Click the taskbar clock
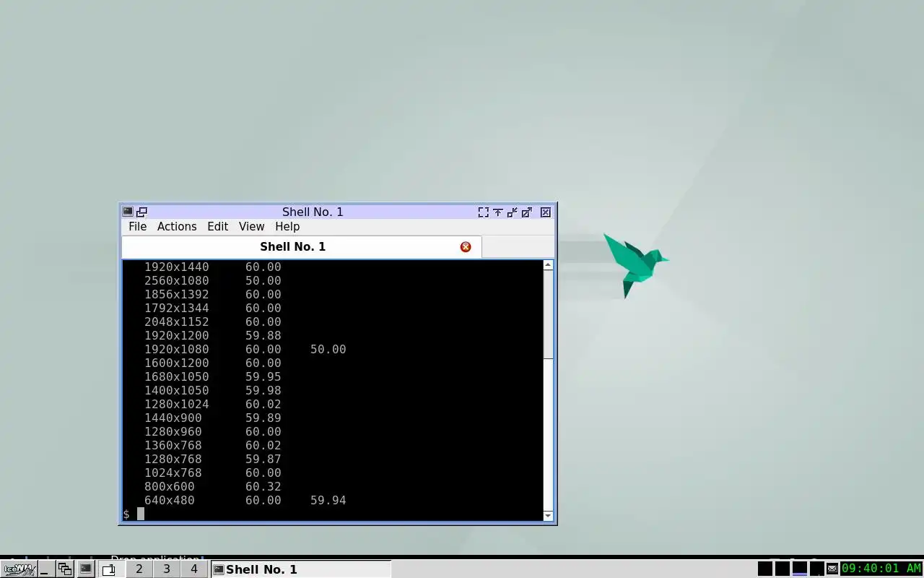Image resolution: width=924 pixels, height=578 pixels. [x=881, y=569]
